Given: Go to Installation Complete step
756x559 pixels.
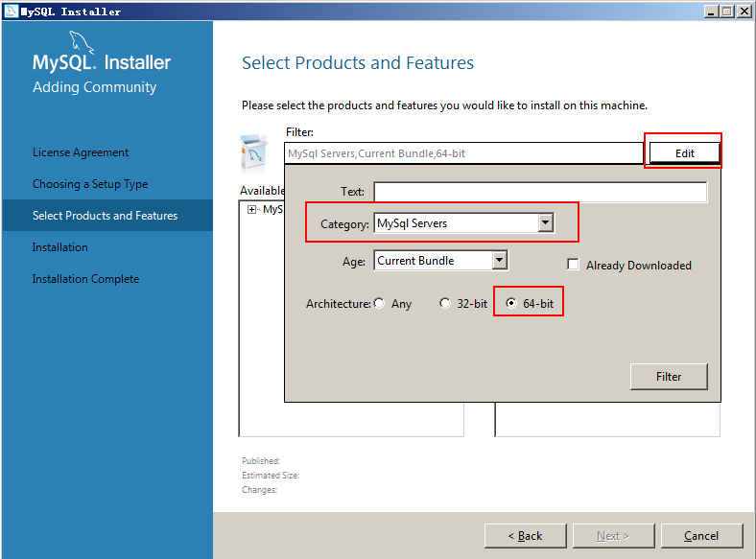Looking at the screenshot, I should pos(85,279).
